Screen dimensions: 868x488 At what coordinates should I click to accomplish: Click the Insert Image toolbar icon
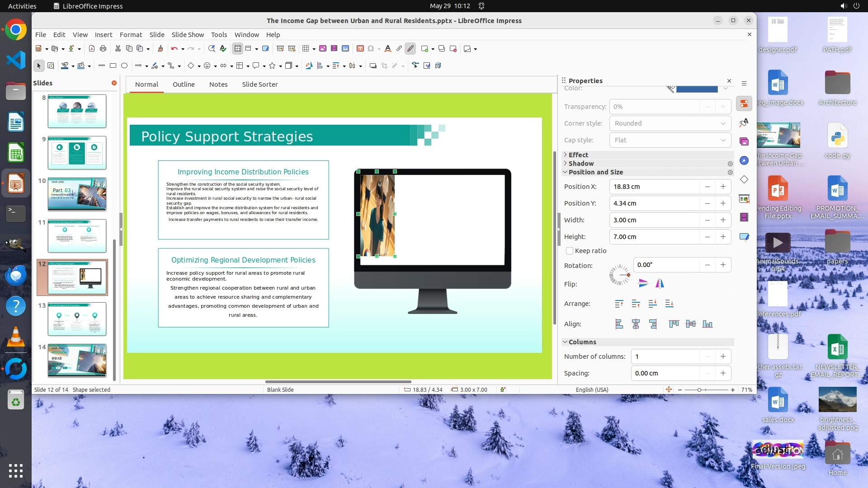(323, 49)
